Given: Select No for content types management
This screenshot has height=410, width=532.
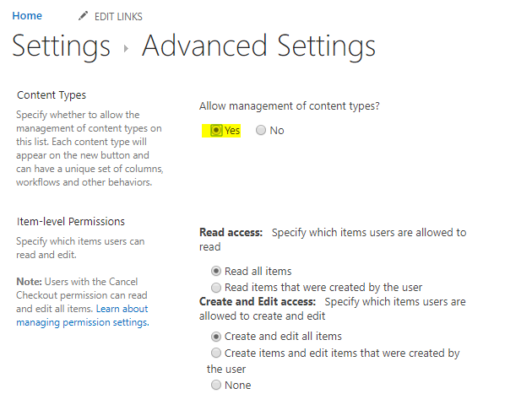Looking at the screenshot, I should tap(261, 130).
